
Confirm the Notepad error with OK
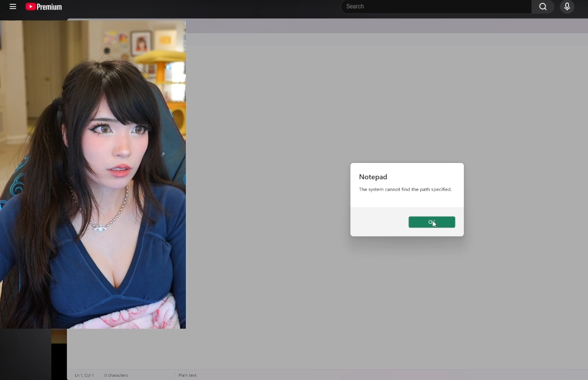coord(432,222)
